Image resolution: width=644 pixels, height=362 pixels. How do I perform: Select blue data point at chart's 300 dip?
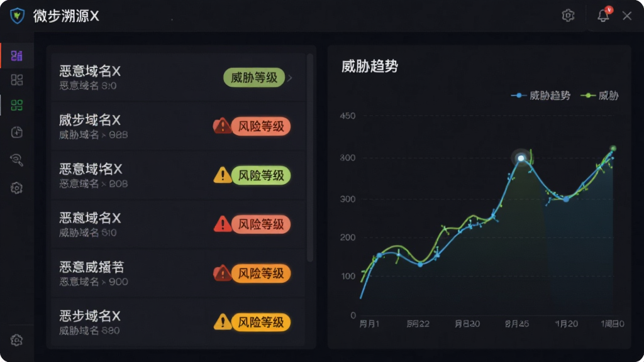(x=566, y=199)
